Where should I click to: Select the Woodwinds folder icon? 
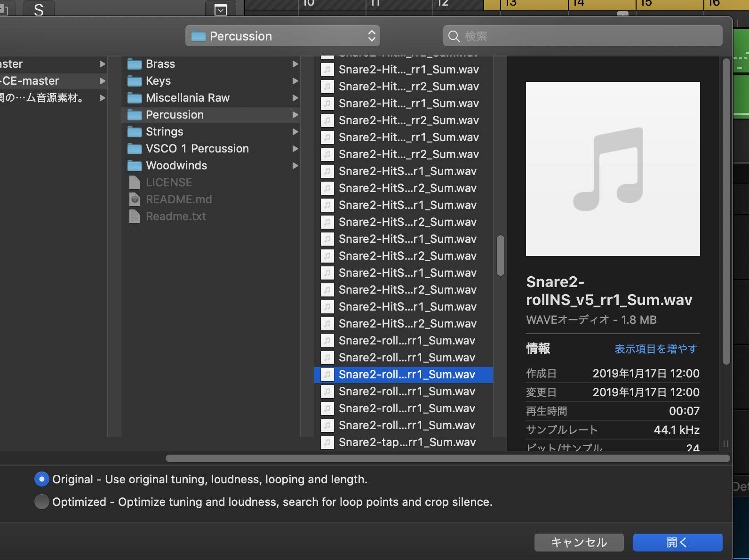pos(135,166)
